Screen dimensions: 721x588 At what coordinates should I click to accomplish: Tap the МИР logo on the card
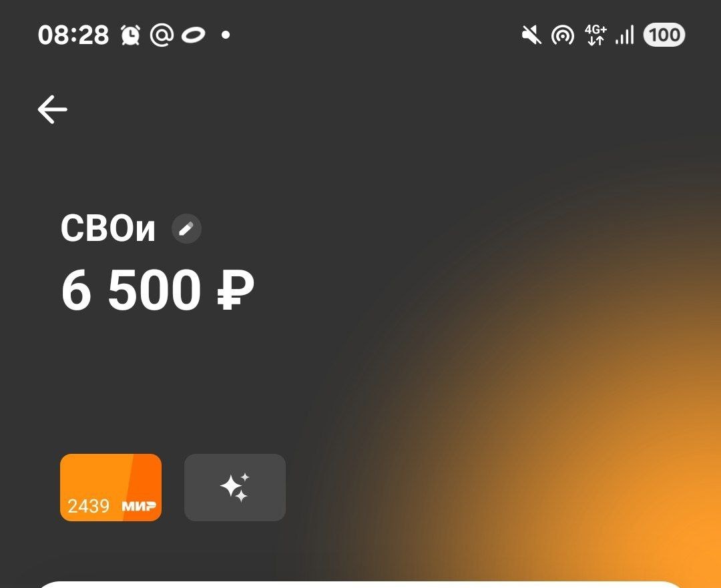[139, 506]
